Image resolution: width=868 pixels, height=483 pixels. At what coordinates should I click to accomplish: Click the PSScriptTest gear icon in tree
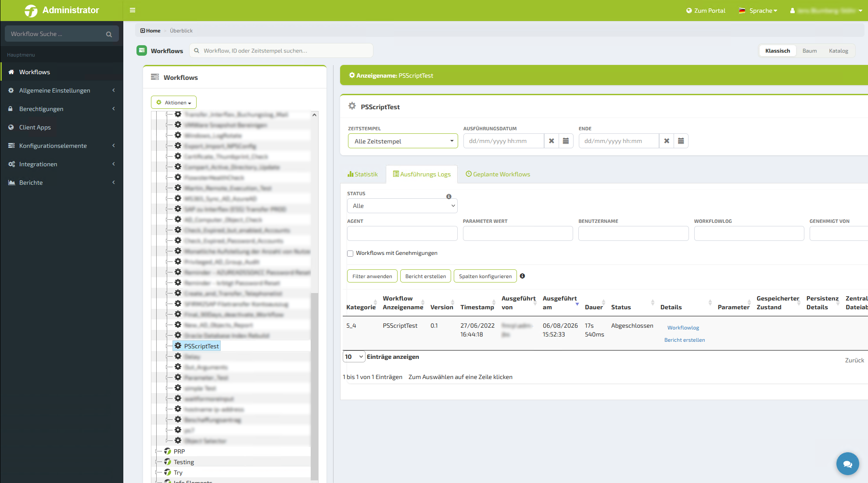[x=178, y=346]
